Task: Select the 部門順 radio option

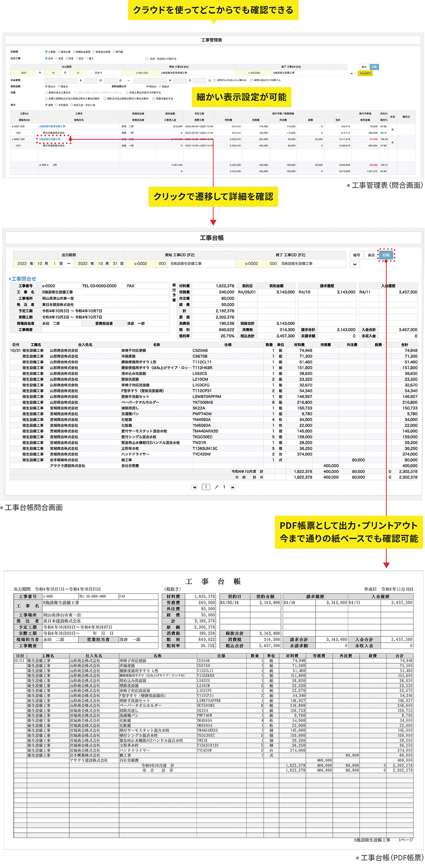Action: click(114, 52)
